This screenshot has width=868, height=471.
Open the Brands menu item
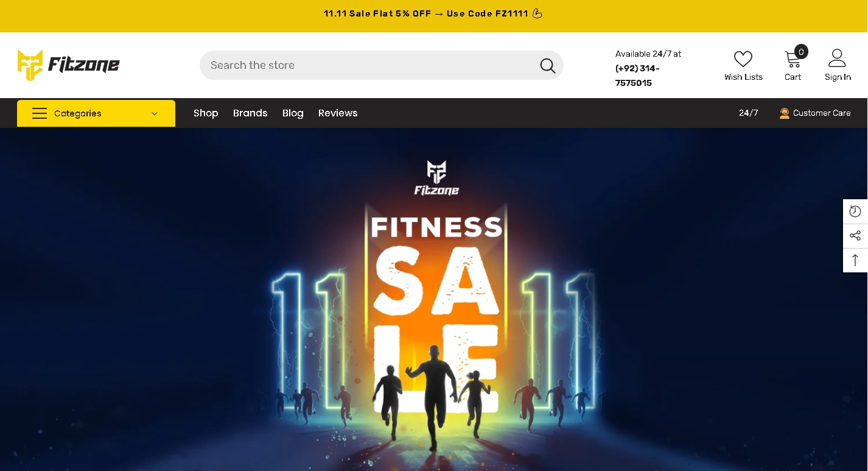click(250, 113)
